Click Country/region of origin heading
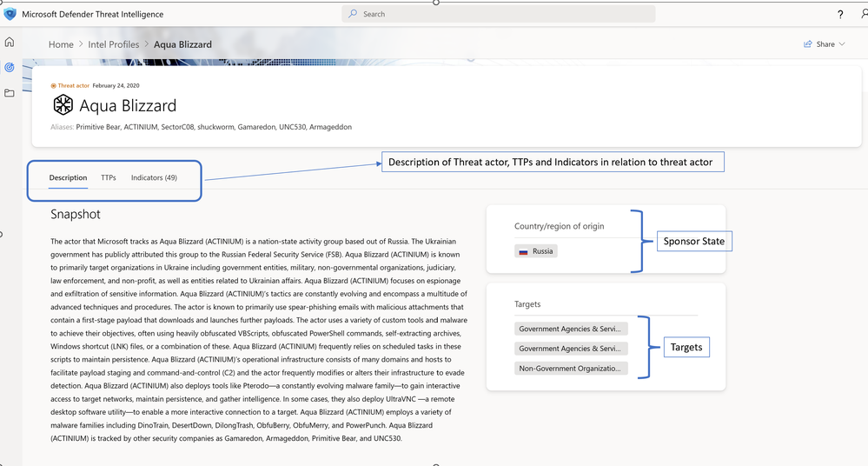Viewport: 868px width, 466px height. 559,226
